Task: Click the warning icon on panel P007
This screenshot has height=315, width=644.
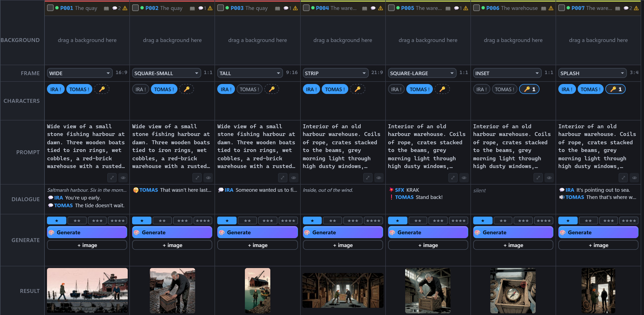Action: (x=636, y=8)
